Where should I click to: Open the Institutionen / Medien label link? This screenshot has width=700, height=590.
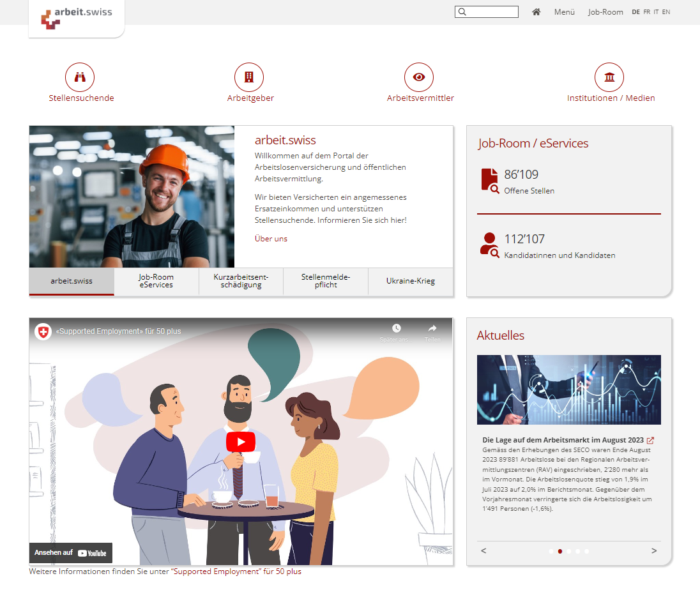click(611, 98)
